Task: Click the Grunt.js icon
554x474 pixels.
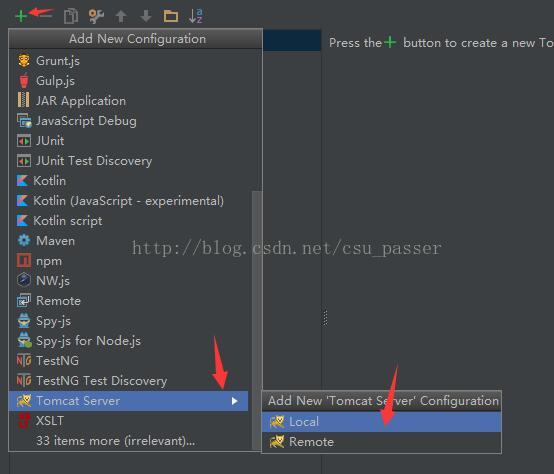Action: [24, 61]
